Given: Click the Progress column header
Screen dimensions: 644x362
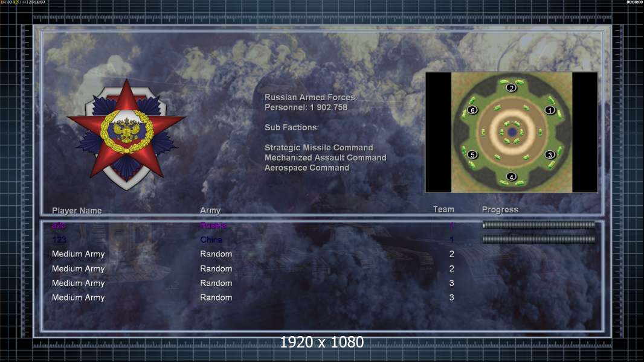Looking at the screenshot, I should point(500,209).
